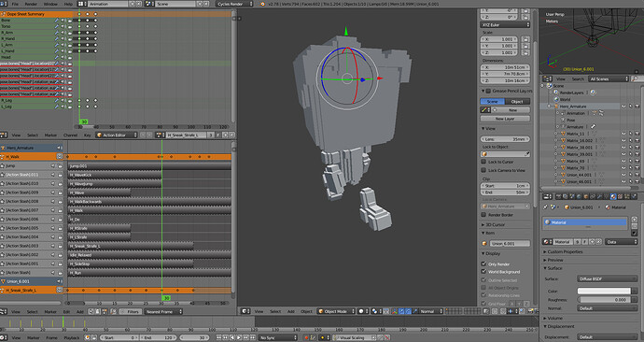
Task: Open the Render menu in top bar
Action: point(31,4)
